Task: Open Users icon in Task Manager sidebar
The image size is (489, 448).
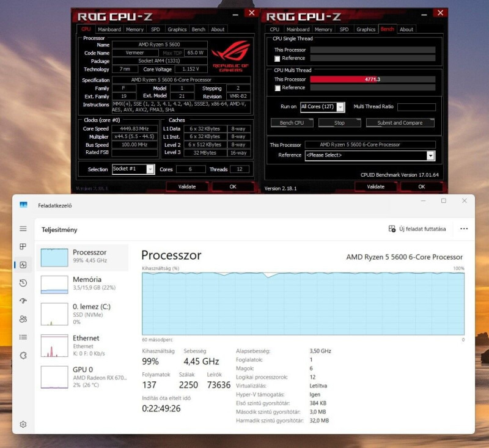Action: coord(23,319)
